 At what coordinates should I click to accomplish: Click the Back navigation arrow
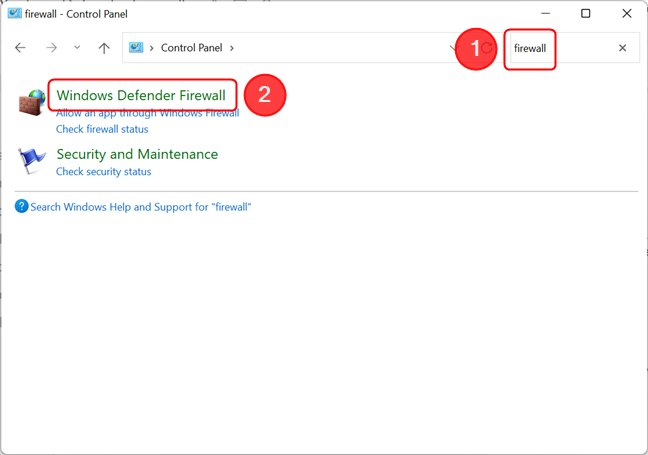point(20,48)
